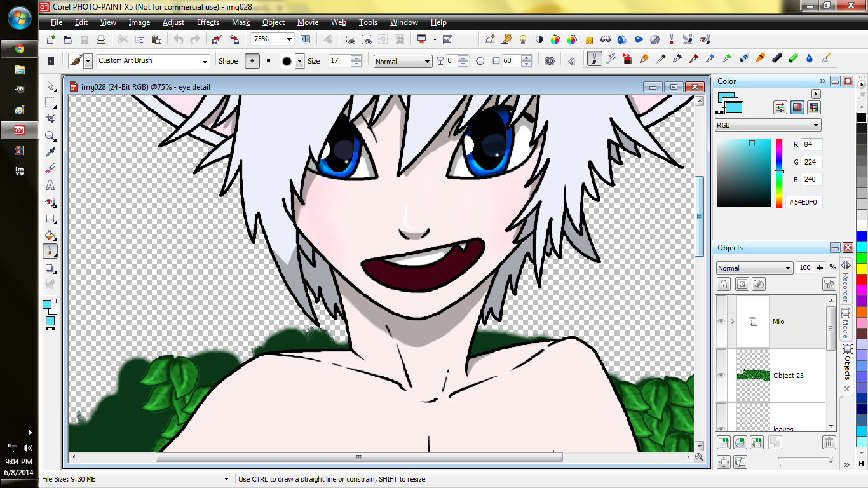Open the Object menu

coord(273,22)
